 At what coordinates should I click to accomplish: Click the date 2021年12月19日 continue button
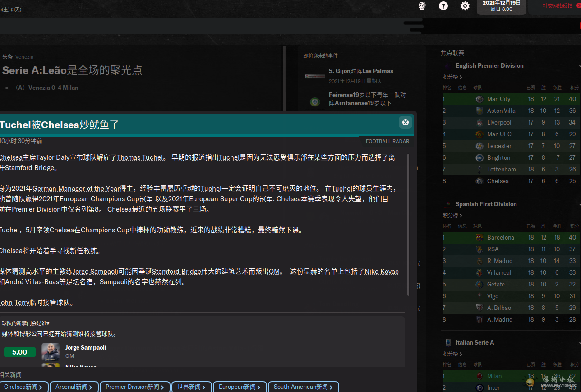pyautogui.click(x=501, y=6)
